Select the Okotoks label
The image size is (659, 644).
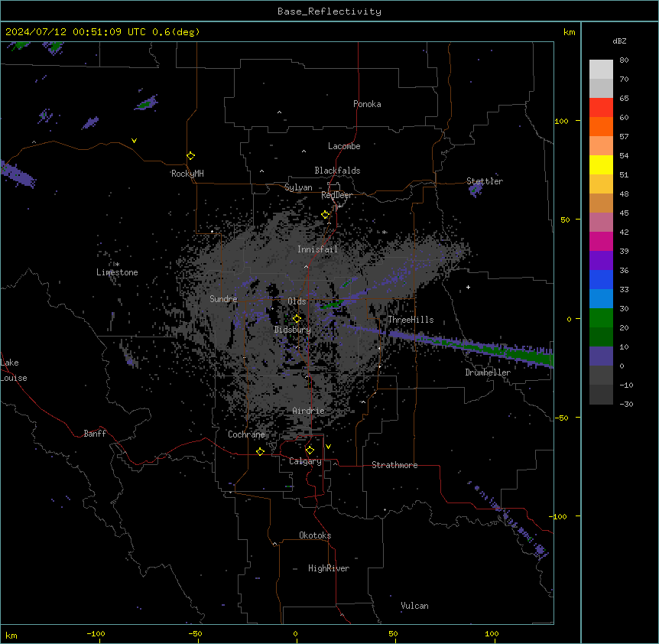315,535
